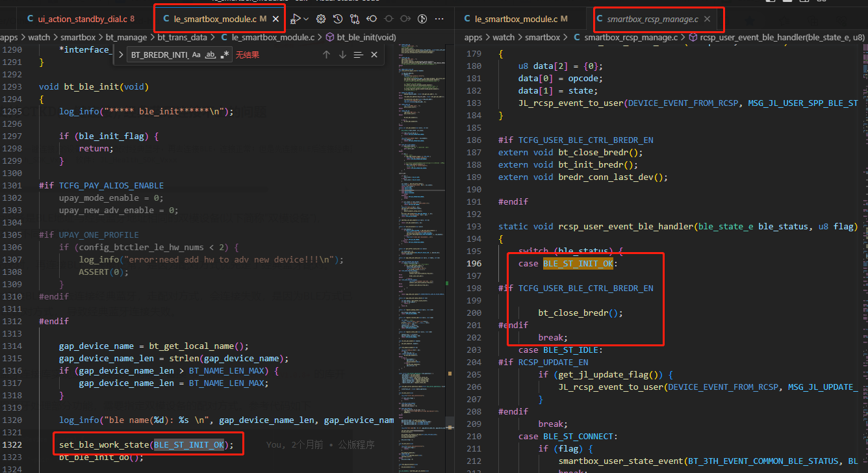868x473 pixels.
Task: Click the circled git branch icon in the toolbar
Action: pos(422,19)
